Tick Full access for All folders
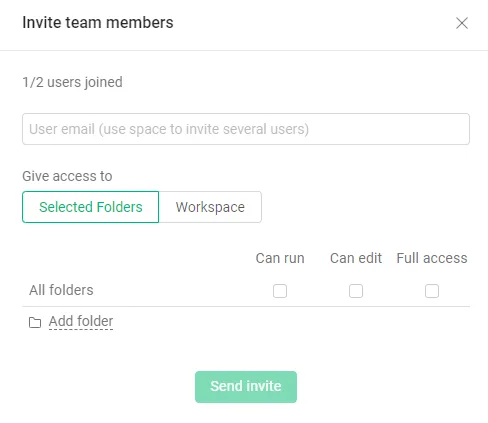 point(432,291)
